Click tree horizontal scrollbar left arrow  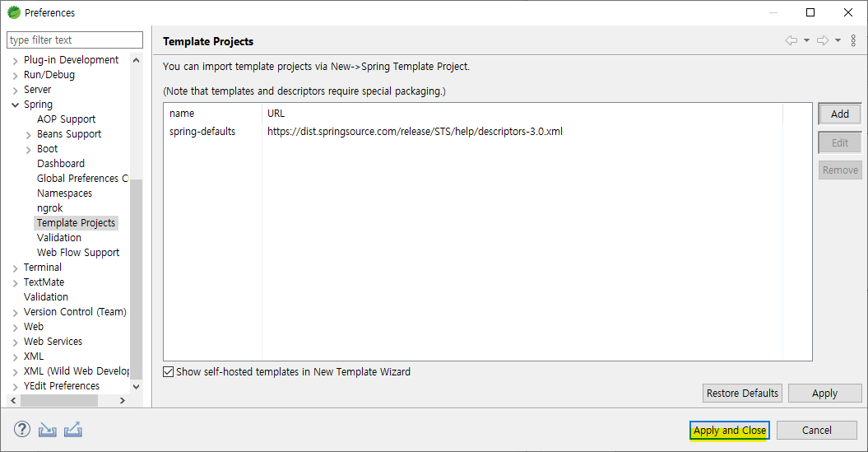(x=13, y=400)
